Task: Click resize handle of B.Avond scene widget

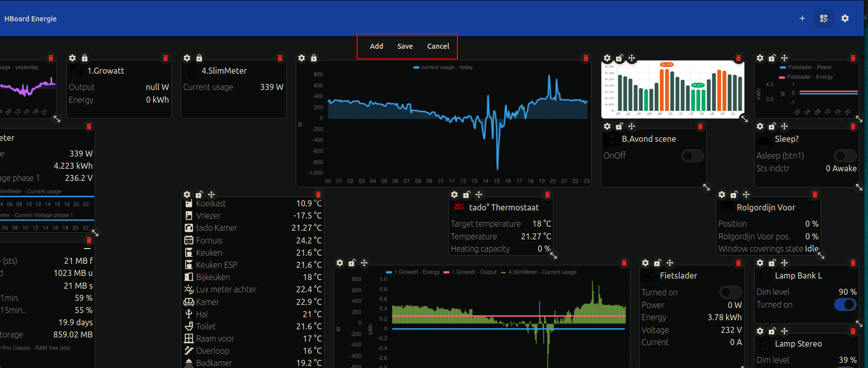Action: [706, 187]
